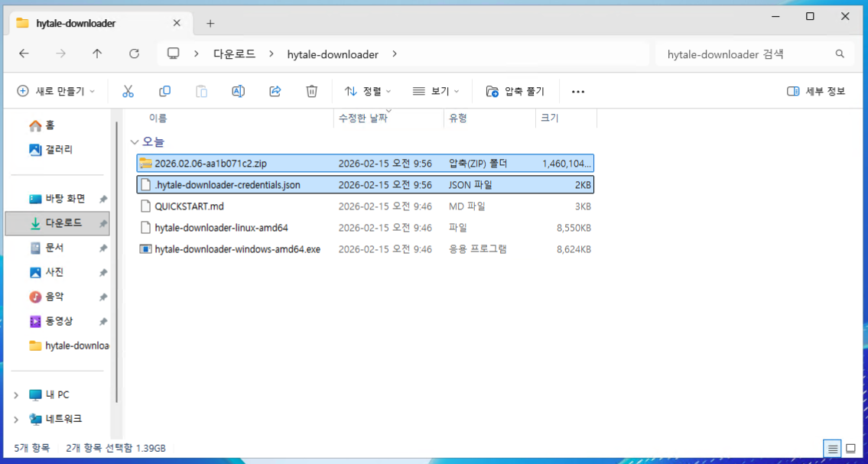Image resolution: width=868 pixels, height=464 pixels.
Task: Click the 응용 프로그램 type cell
Action: tap(478, 249)
